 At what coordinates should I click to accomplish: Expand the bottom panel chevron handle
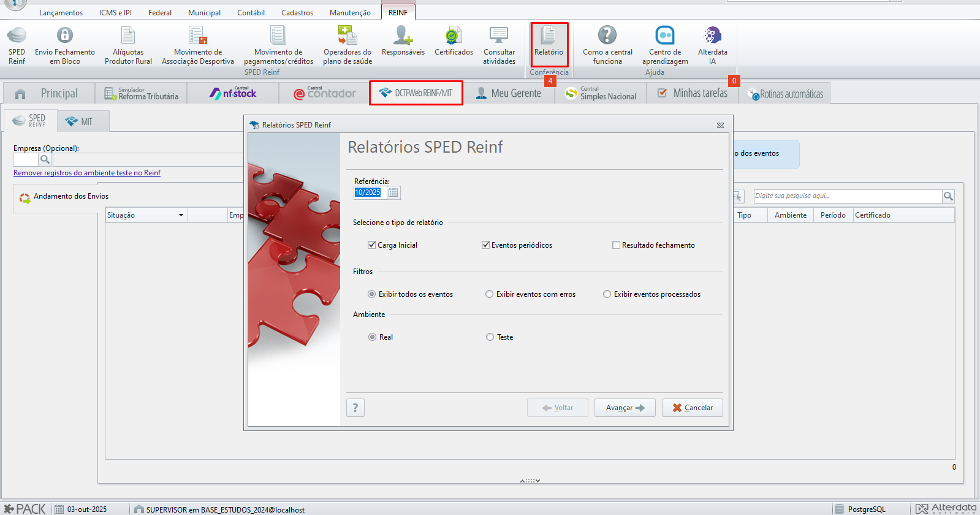pos(530,481)
